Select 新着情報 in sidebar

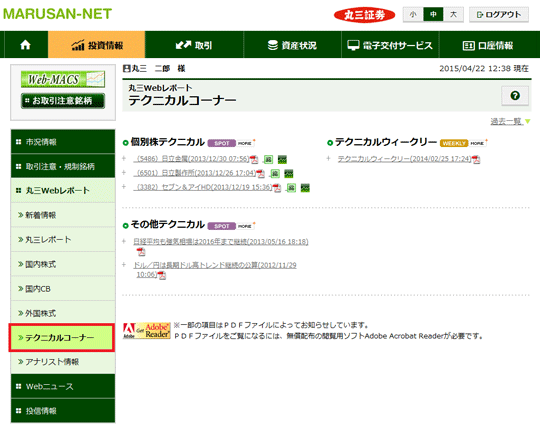(x=63, y=215)
